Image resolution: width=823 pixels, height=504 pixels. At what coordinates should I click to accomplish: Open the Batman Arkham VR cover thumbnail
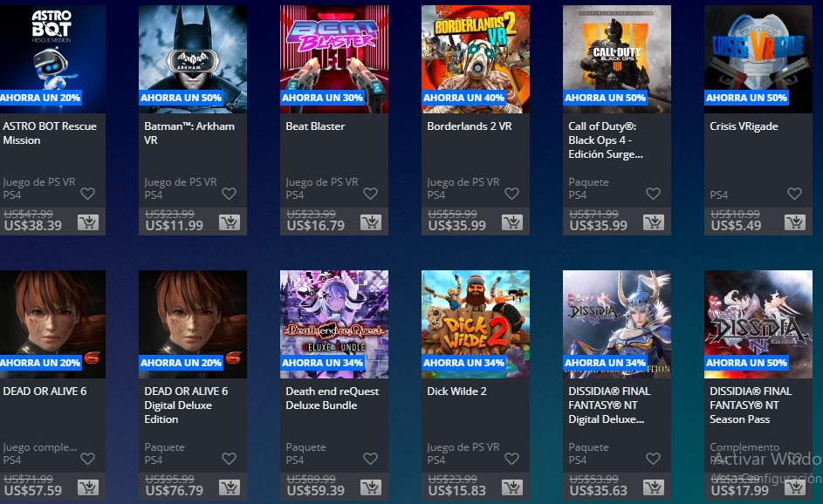point(193,59)
